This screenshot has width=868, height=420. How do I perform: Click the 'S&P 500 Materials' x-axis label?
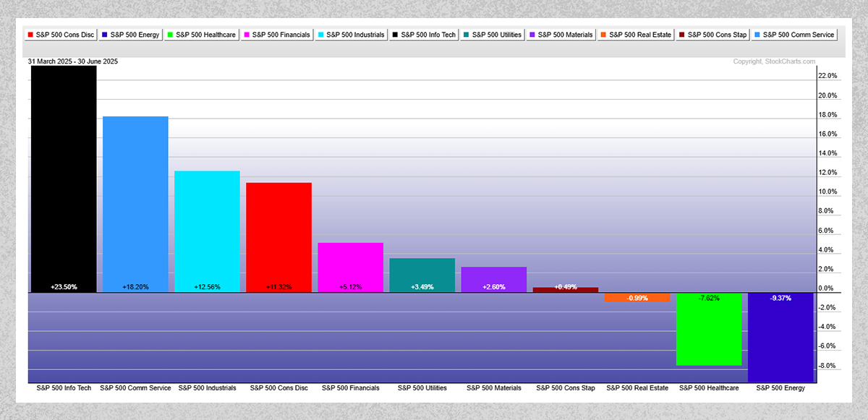coord(493,388)
